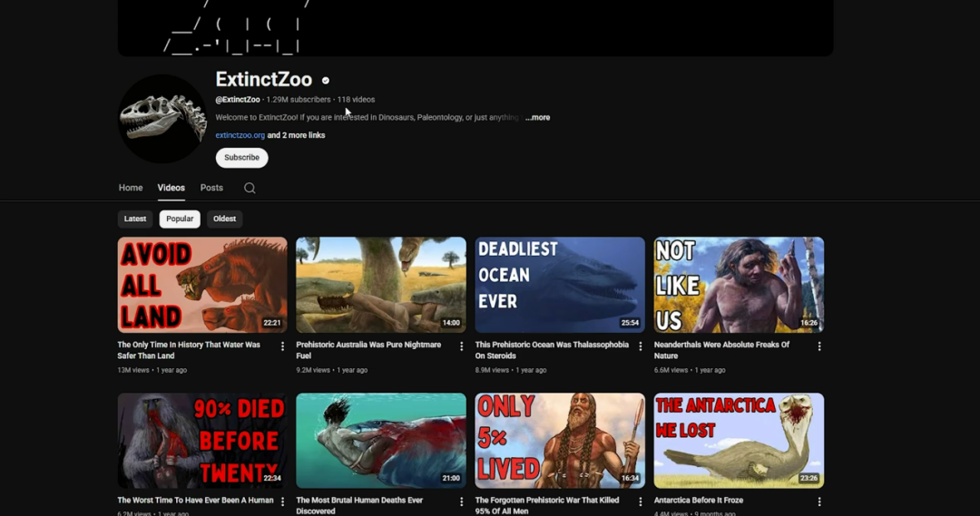Open more actions for Prehistoric Ocean Thalassophobia video
980x516 pixels.
640,346
